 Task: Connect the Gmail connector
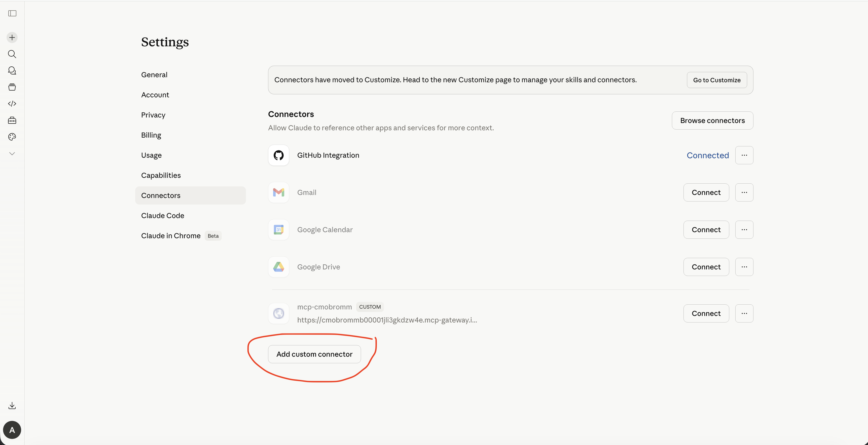coord(706,192)
